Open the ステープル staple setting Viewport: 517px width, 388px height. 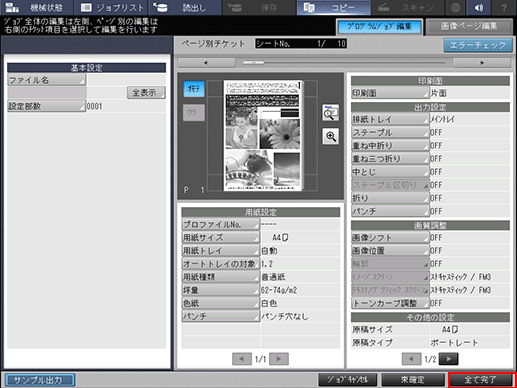click(x=390, y=132)
